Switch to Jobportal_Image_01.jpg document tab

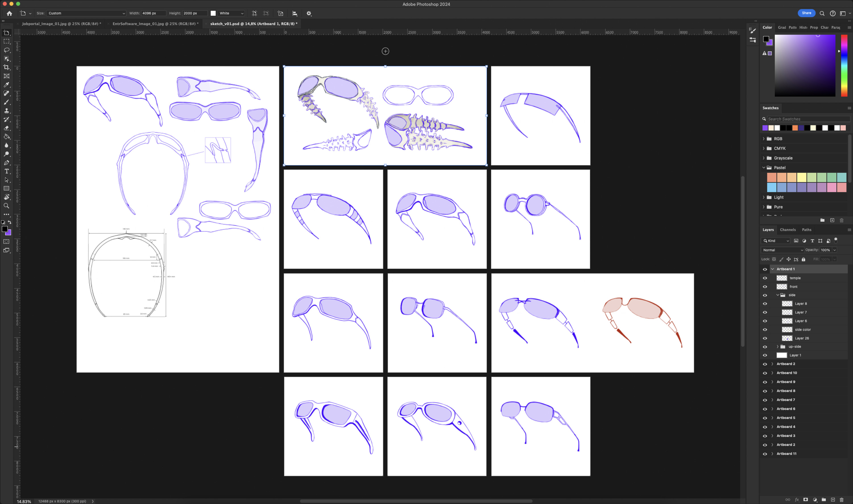click(x=61, y=24)
